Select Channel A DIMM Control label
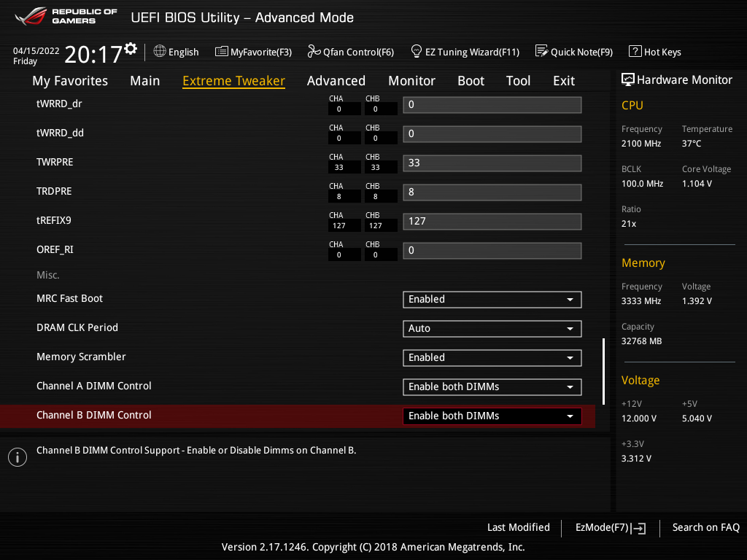Image resolution: width=747 pixels, height=560 pixels. pyautogui.click(x=94, y=386)
